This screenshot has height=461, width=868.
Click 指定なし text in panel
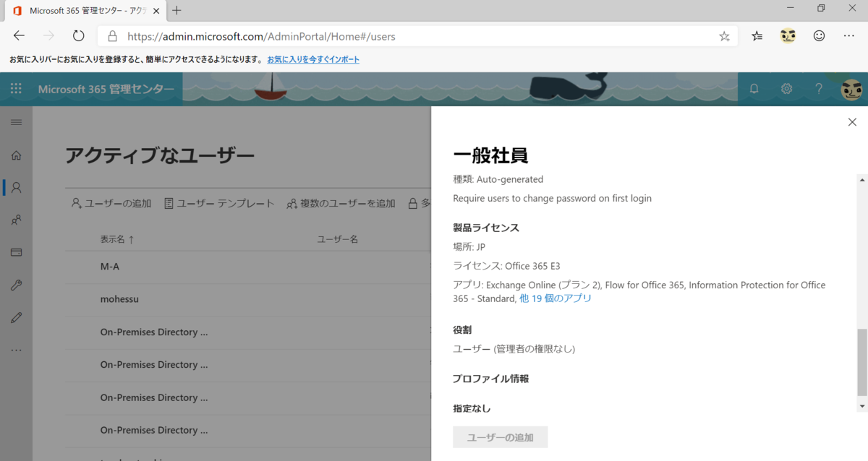(472, 408)
